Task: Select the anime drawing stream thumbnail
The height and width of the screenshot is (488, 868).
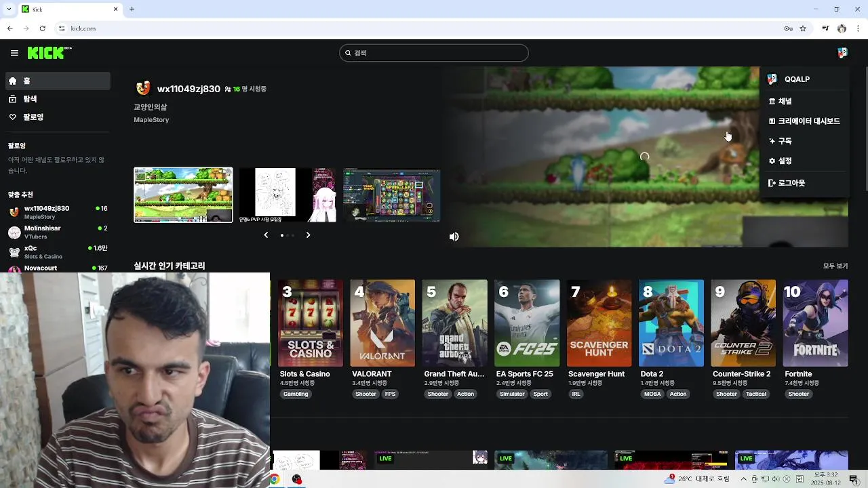Action: coord(288,195)
